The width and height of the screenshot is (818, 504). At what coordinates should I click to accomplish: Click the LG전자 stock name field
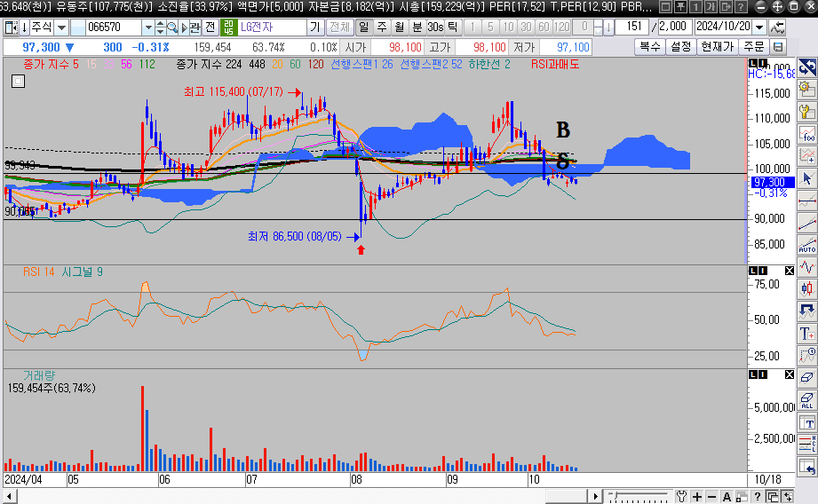click(x=272, y=28)
